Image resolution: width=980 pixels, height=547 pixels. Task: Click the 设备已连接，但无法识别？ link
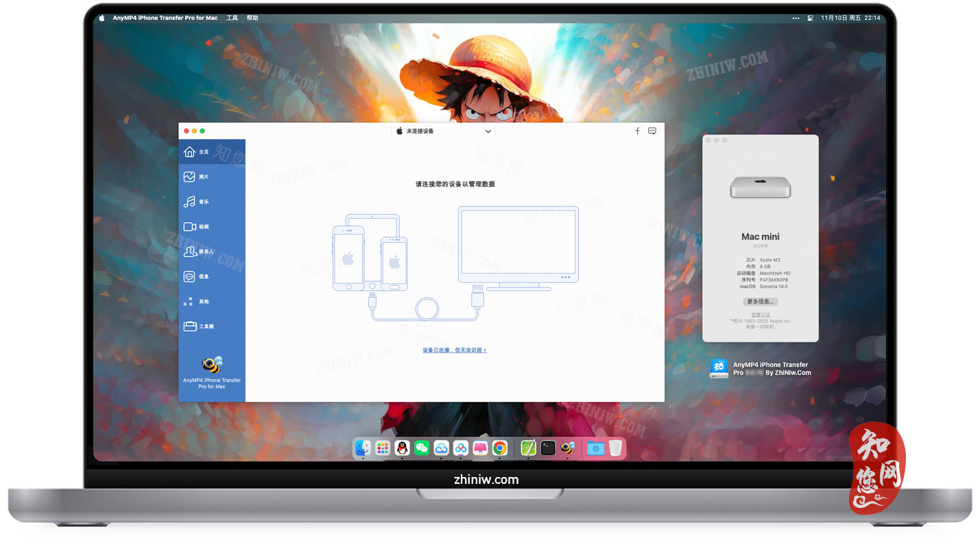coord(454,350)
